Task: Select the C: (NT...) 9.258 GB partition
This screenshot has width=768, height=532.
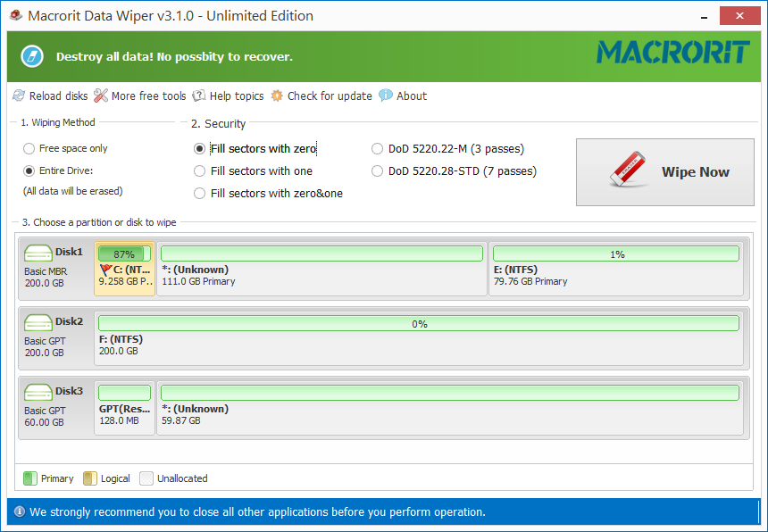Action: click(124, 269)
